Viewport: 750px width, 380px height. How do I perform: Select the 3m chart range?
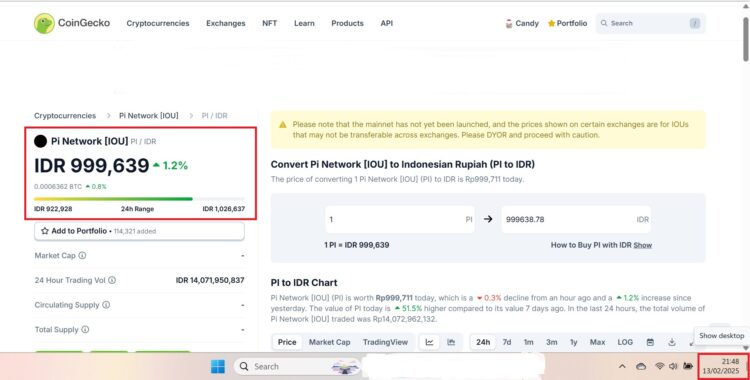point(551,342)
